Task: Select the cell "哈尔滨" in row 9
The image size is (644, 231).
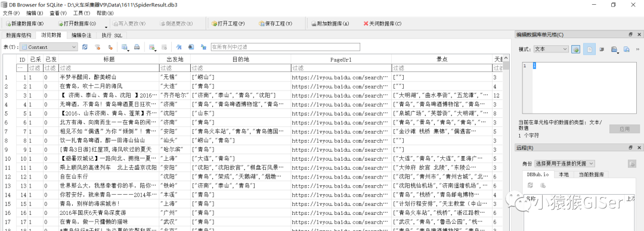Action: coord(175,149)
